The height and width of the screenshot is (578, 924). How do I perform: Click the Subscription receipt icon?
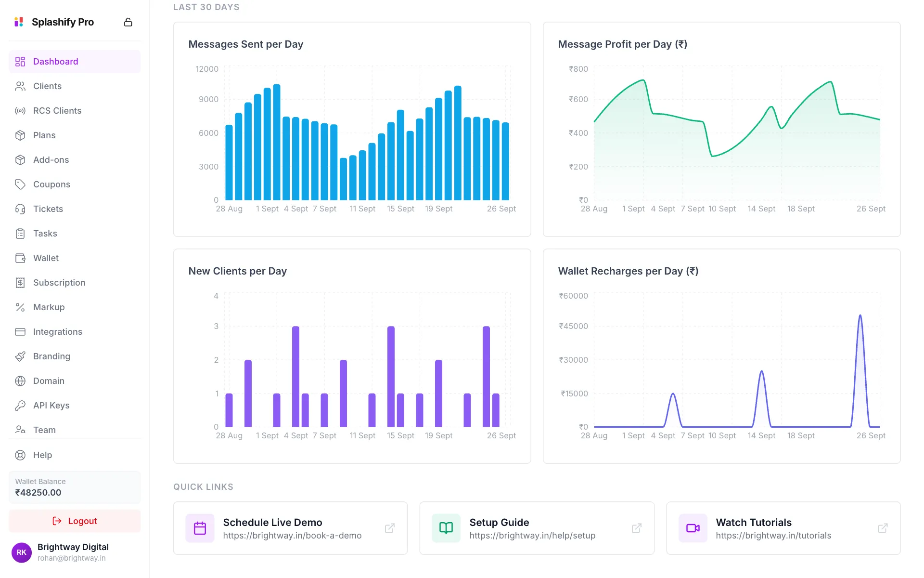tap(20, 283)
